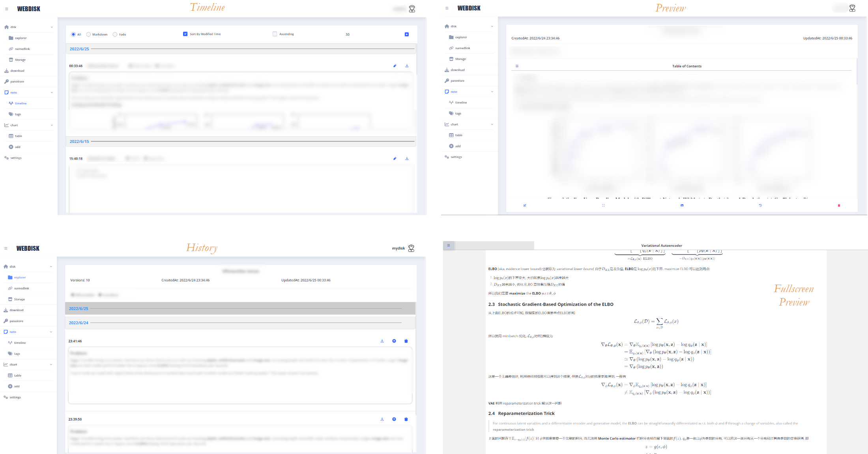Open history icon in Preview bottom bar

pyautogui.click(x=760, y=206)
